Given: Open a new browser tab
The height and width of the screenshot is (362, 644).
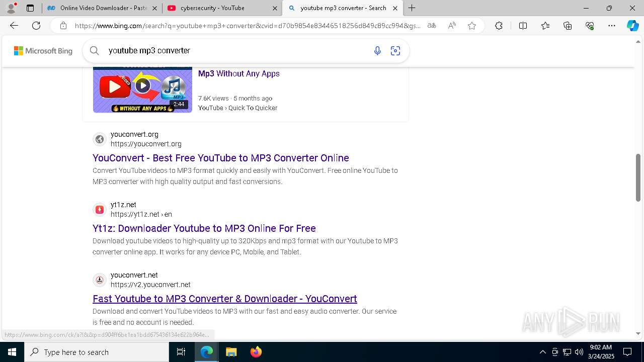Looking at the screenshot, I should click(x=412, y=8).
